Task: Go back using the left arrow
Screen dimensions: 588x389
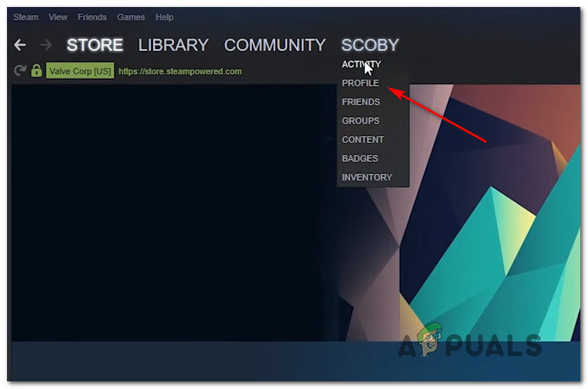Action: pyautogui.click(x=20, y=45)
